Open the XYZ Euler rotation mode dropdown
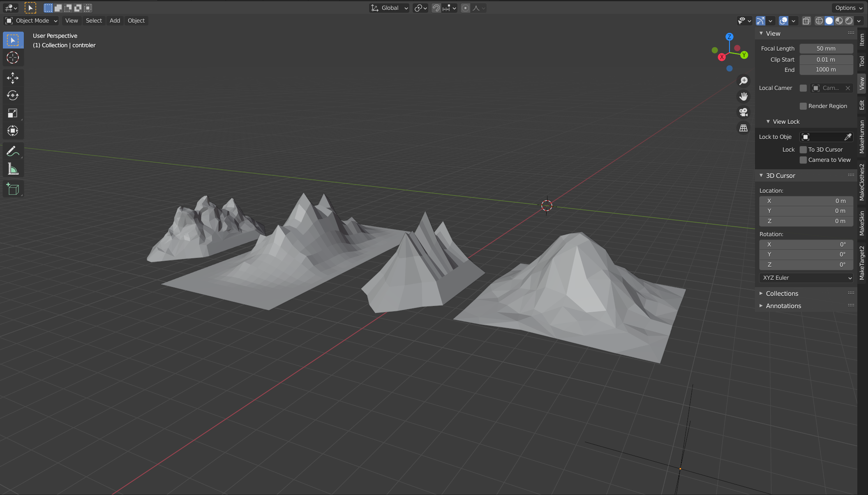Screen dimensions: 868x495 click(806, 278)
